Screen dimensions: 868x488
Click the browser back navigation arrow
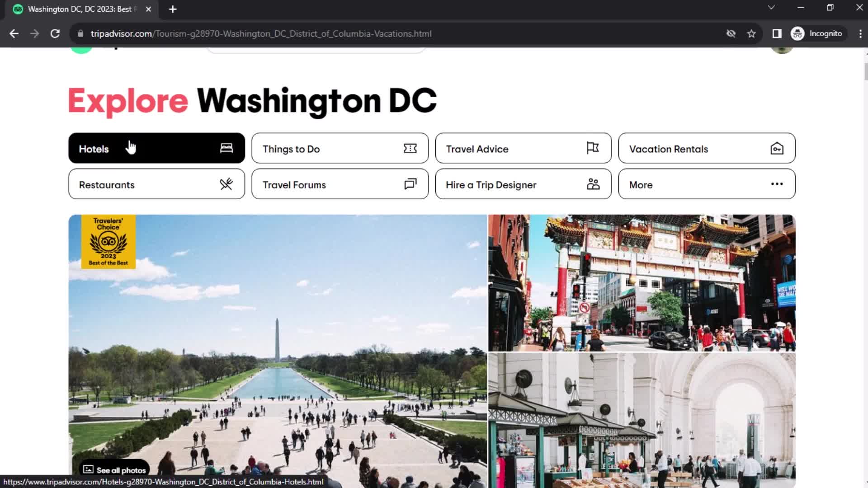14,33
